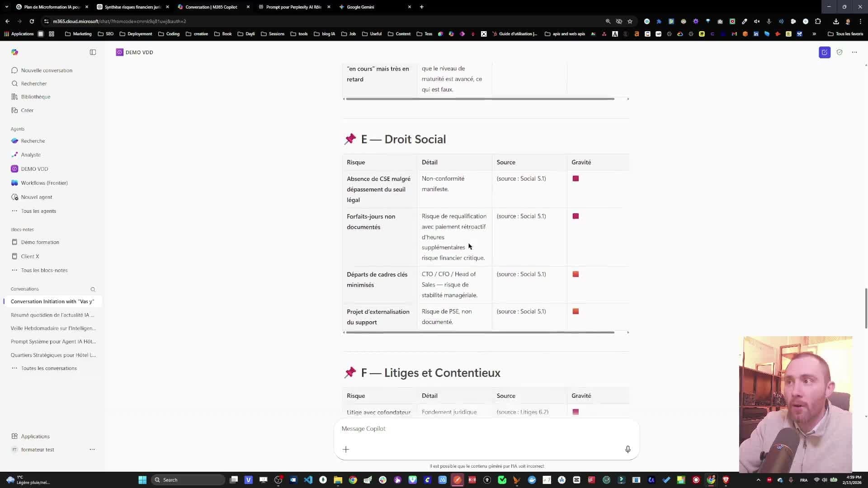The image size is (868, 488).
Task: Click new chat compose icon top right
Action: (825, 52)
